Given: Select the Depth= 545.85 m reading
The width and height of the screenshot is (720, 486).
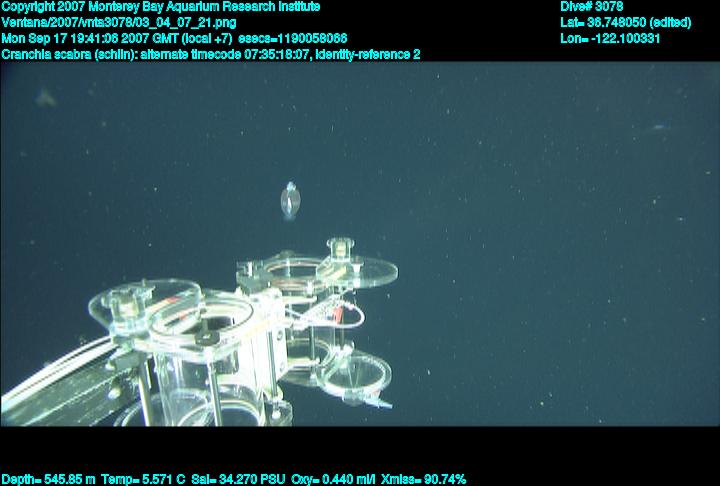Looking at the screenshot, I should 48,479.
